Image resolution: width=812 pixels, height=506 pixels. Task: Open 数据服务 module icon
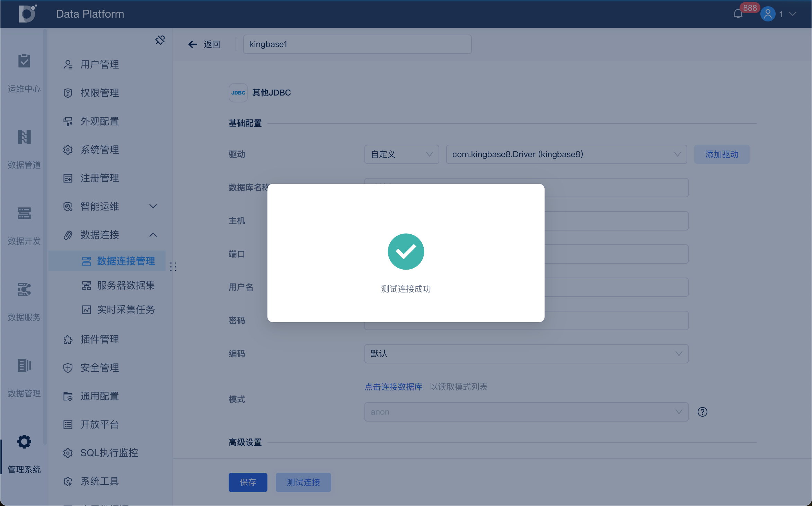(x=24, y=290)
